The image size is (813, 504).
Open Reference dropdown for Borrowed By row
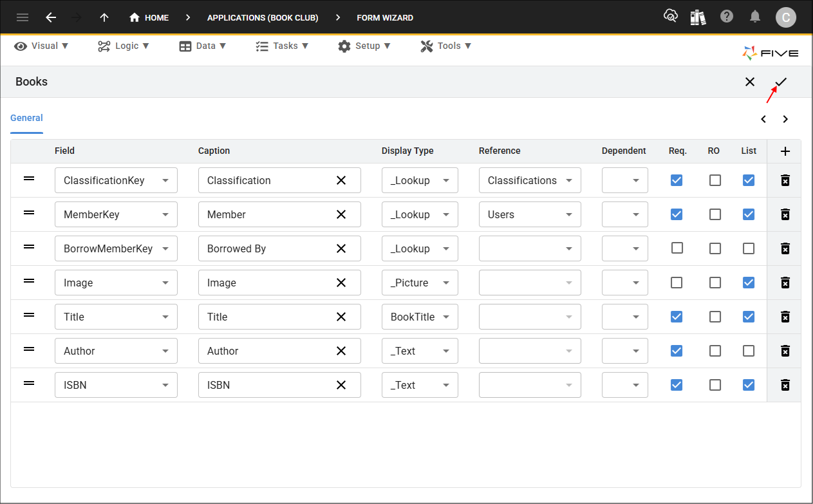click(x=530, y=248)
